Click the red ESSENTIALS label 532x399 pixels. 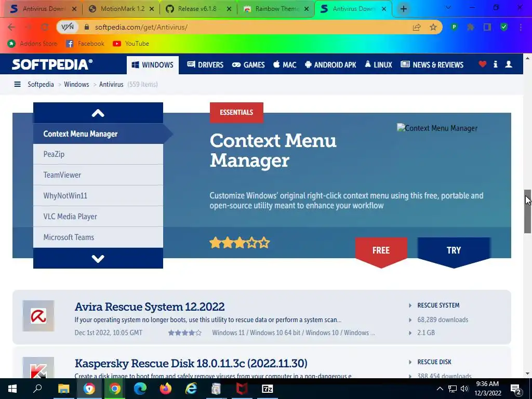point(236,112)
